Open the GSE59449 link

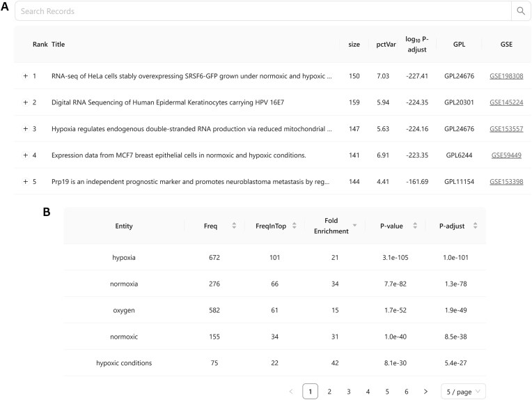coord(506,155)
